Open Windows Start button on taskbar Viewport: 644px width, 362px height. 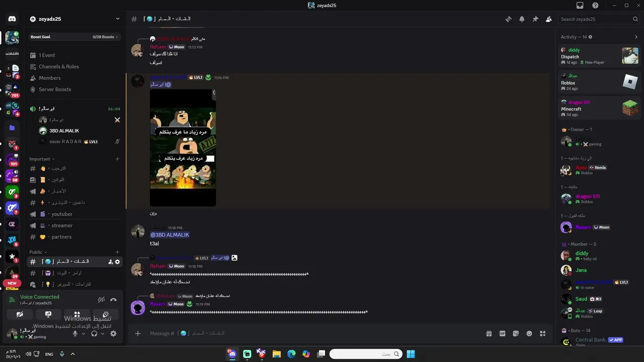411,354
